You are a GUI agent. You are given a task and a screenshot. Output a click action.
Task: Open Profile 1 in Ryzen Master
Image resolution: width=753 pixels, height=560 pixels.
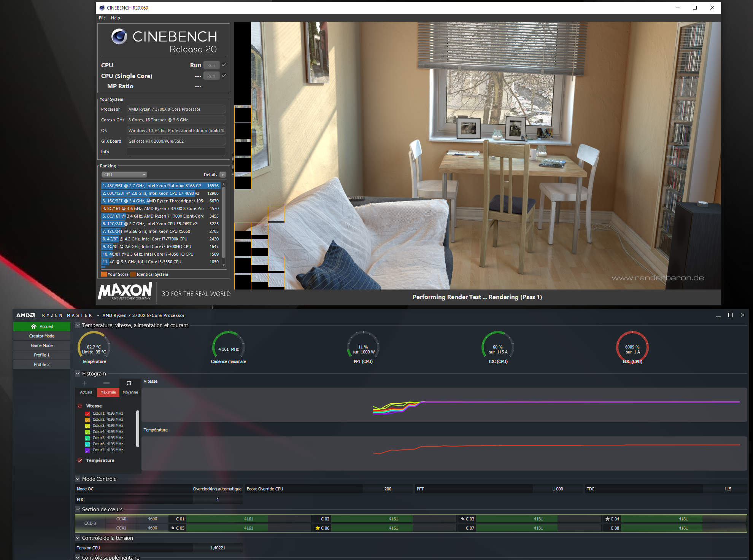tap(42, 355)
